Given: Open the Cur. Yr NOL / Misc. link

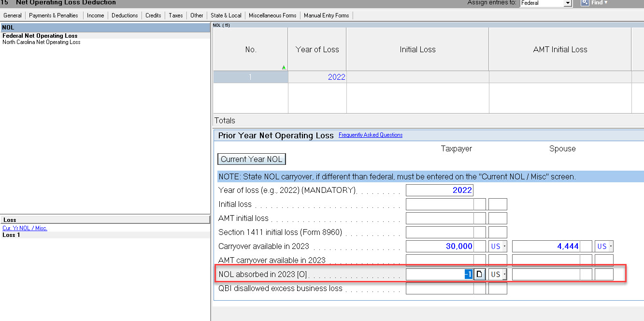Looking at the screenshot, I should 25,228.
